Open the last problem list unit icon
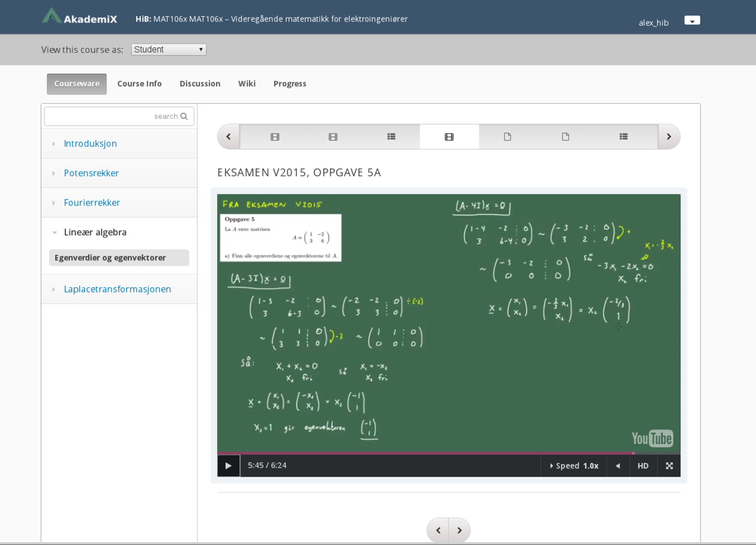The image size is (756, 545). [x=623, y=137]
